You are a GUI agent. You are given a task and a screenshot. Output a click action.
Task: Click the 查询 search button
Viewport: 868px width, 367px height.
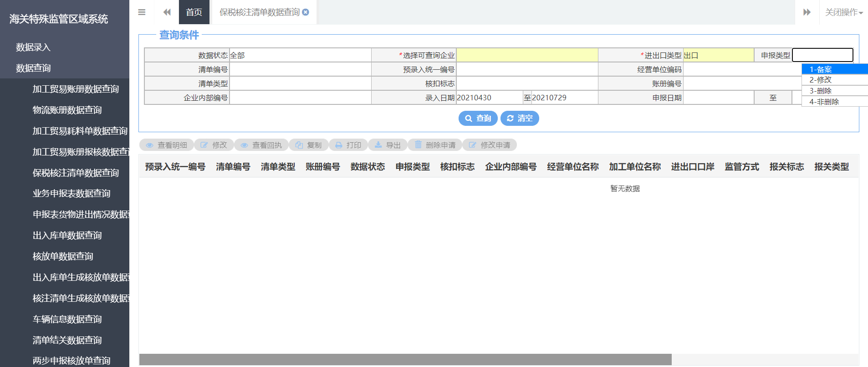478,118
